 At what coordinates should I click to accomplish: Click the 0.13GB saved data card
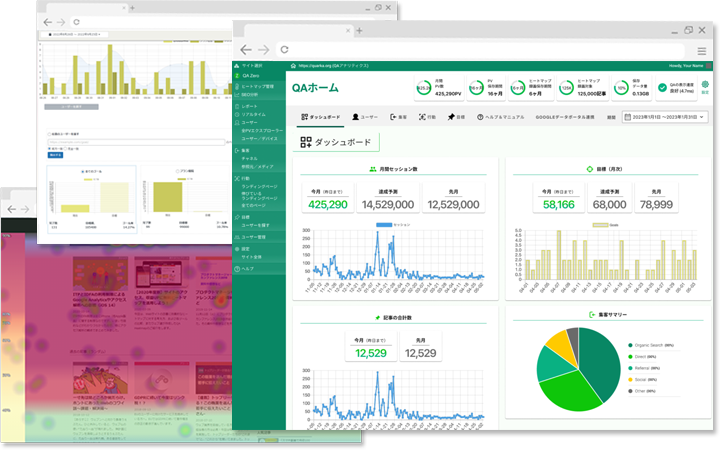pyautogui.click(x=632, y=87)
